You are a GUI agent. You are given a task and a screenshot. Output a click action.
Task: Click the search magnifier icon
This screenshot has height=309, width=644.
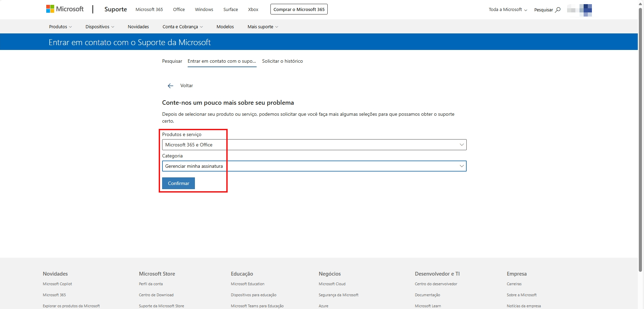coord(558,10)
